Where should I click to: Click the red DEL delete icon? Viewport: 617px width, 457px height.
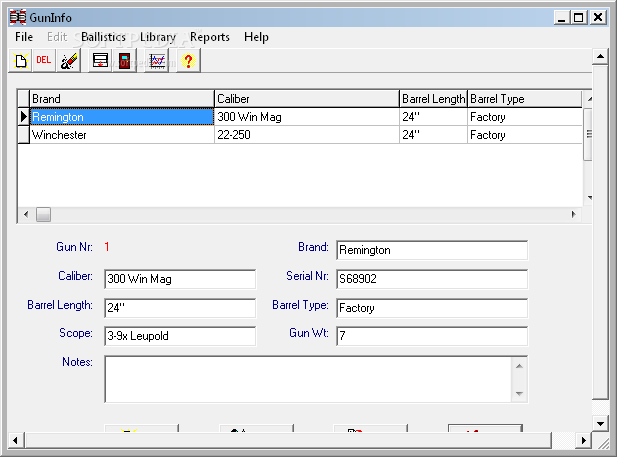click(x=44, y=60)
